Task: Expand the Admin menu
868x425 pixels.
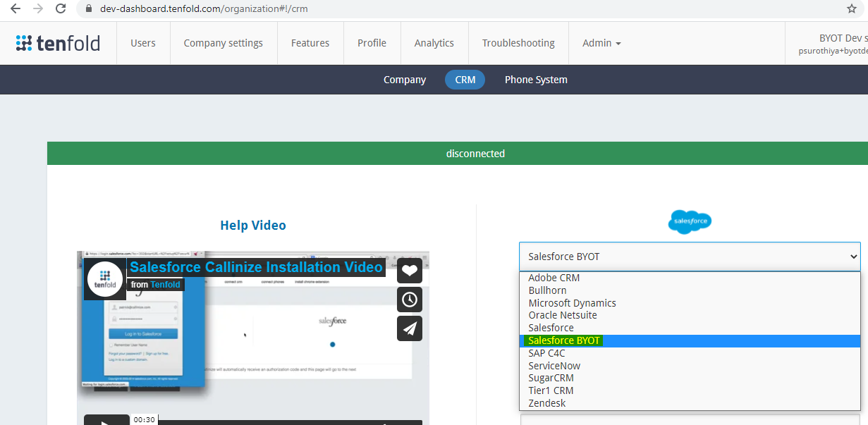Action: coord(601,43)
